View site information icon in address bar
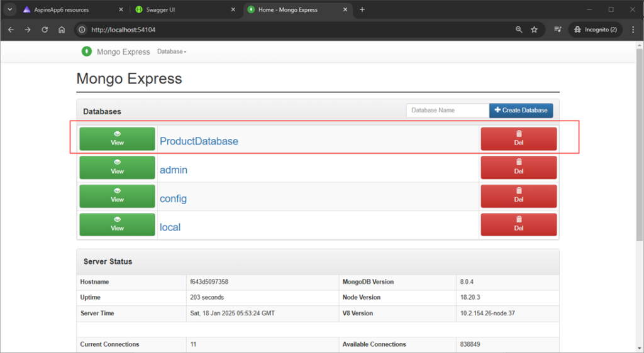Viewport: 644px width, 353px height. (x=82, y=30)
